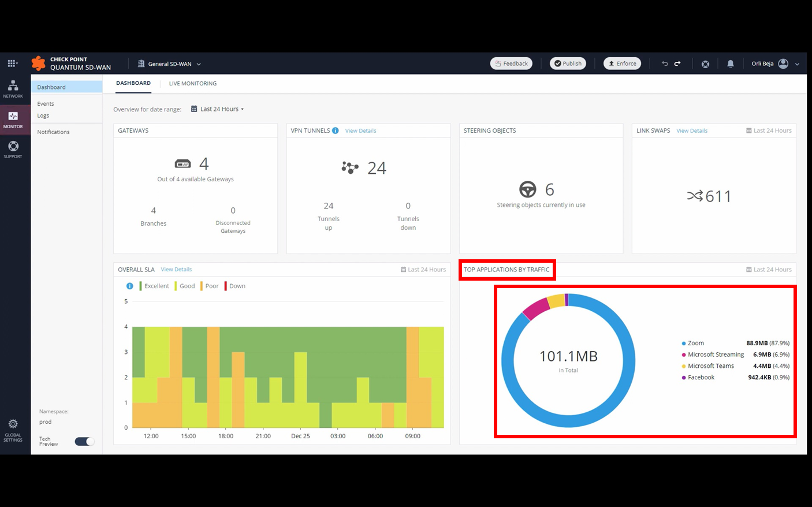Toggle the Tech Preview switch

coord(84,441)
